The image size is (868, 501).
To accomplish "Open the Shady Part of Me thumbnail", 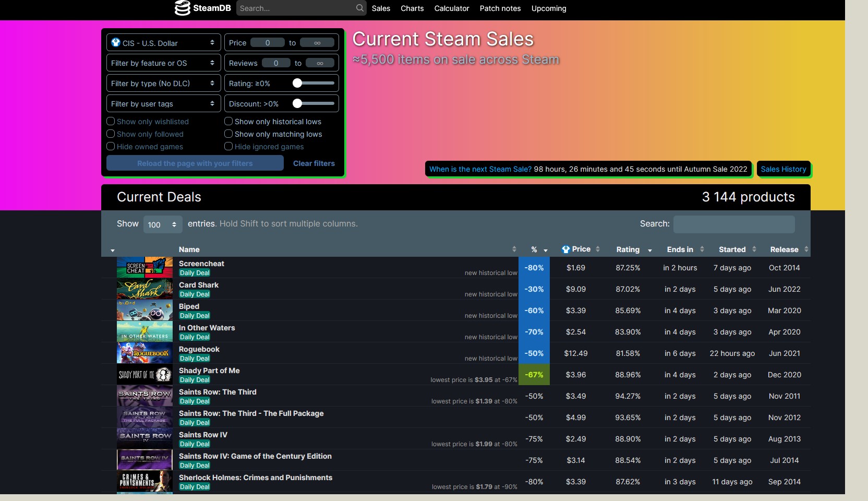I will point(144,374).
